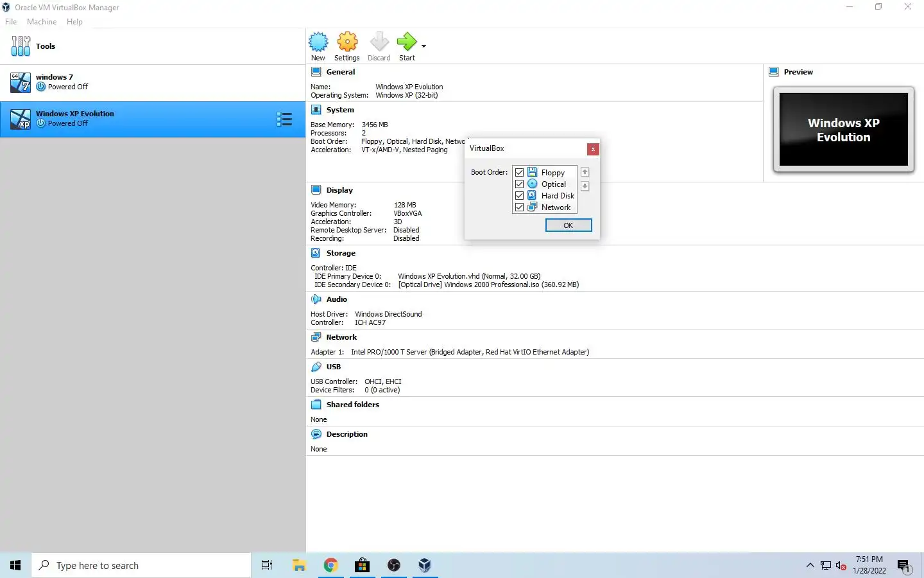Viewport: 924px width, 578px height.
Task: Move boot item down with arrow
Action: coord(585,186)
